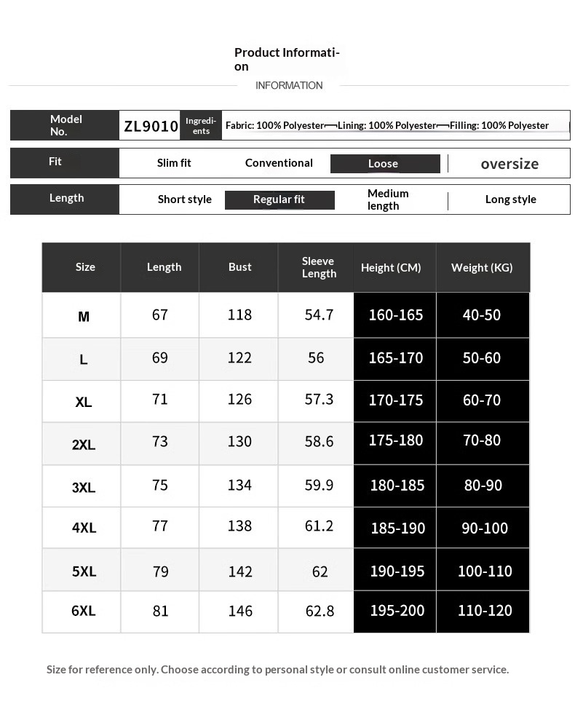The image size is (575, 728).
Task: Select the highlighted Loose fit option
Action: point(384,164)
